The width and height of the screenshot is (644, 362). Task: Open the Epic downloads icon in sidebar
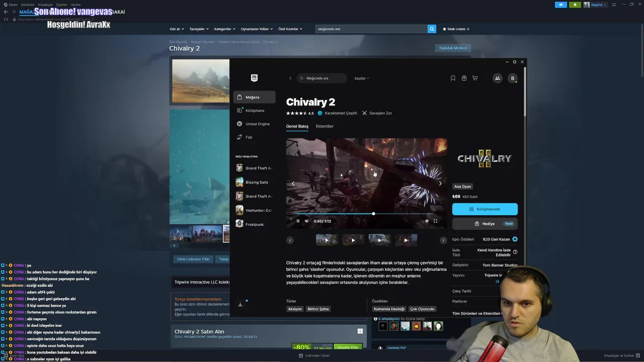pyautogui.click(x=240, y=304)
